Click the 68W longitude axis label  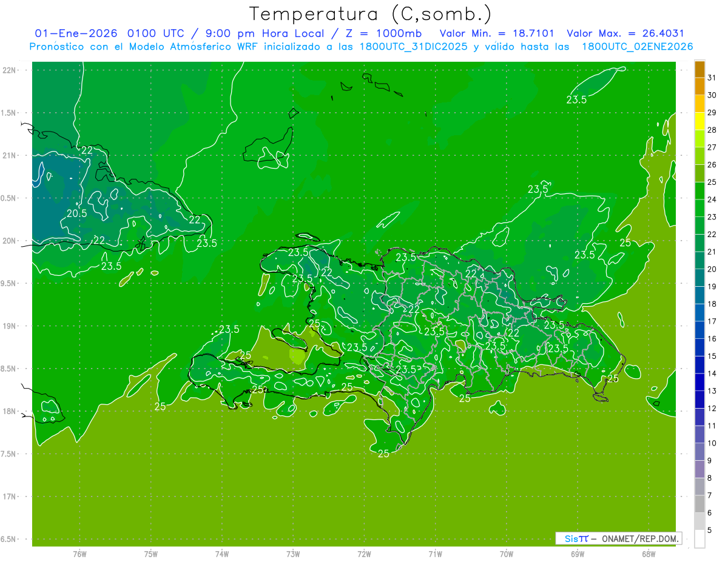click(649, 554)
